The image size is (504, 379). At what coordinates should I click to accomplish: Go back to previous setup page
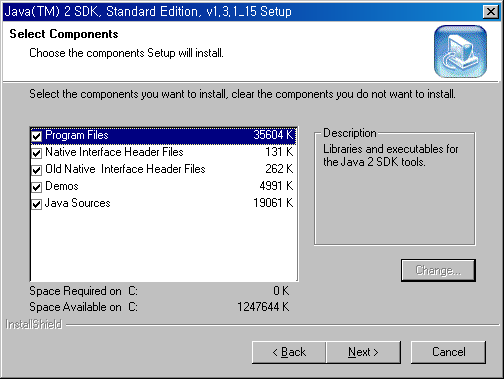(289, 352)
